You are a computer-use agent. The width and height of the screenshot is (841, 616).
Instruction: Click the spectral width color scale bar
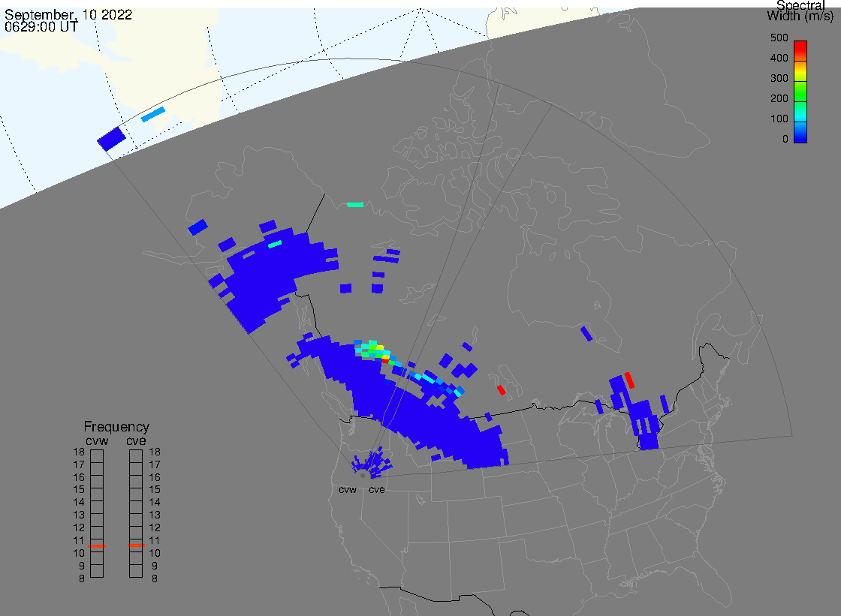(x=800, y=92)
